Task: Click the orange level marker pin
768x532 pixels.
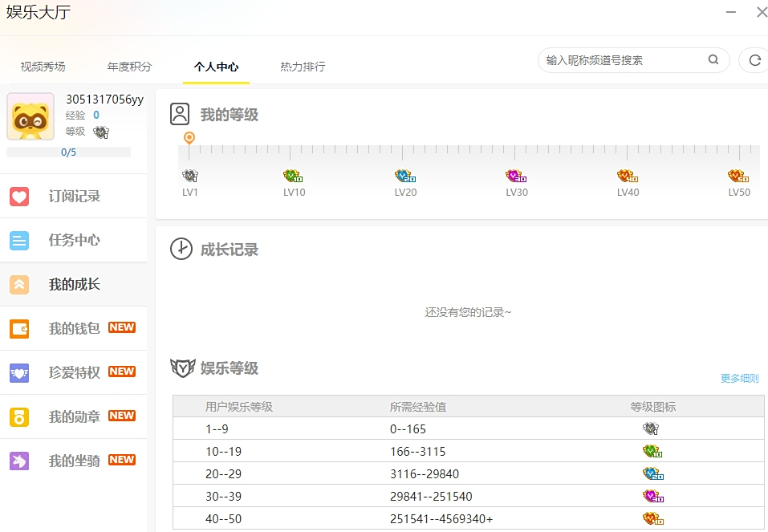Action: 189,138
